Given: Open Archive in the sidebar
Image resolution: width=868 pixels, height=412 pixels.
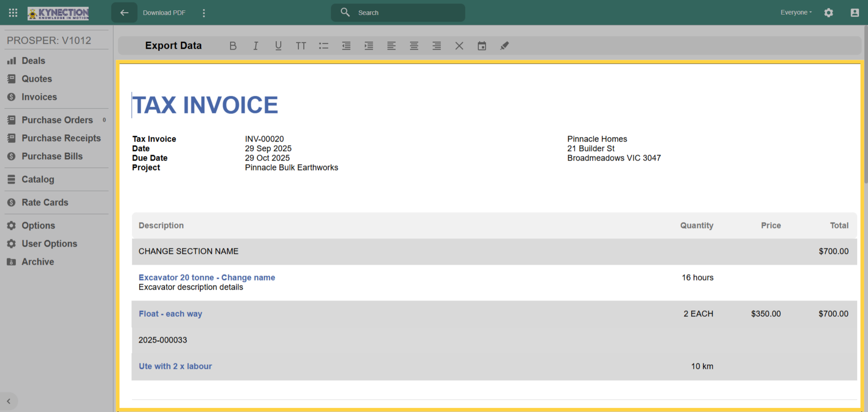Looking at the screenshot, I should coord(38,261).
